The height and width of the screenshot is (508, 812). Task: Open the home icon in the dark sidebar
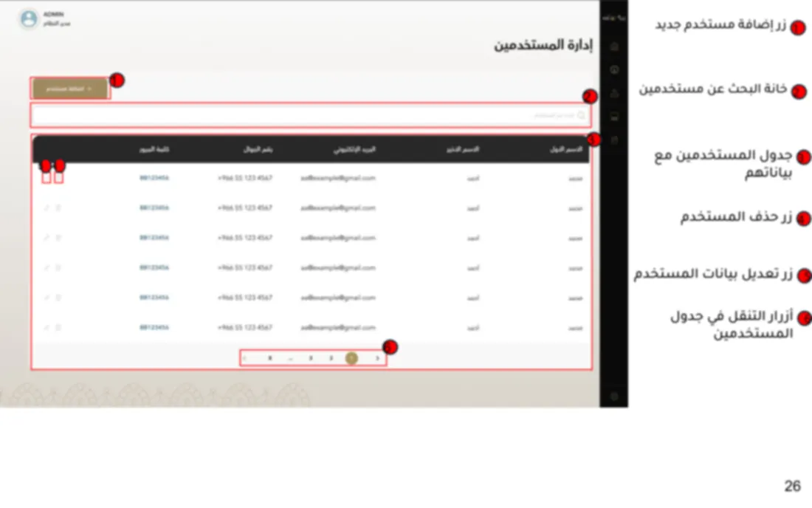[614, 47]
